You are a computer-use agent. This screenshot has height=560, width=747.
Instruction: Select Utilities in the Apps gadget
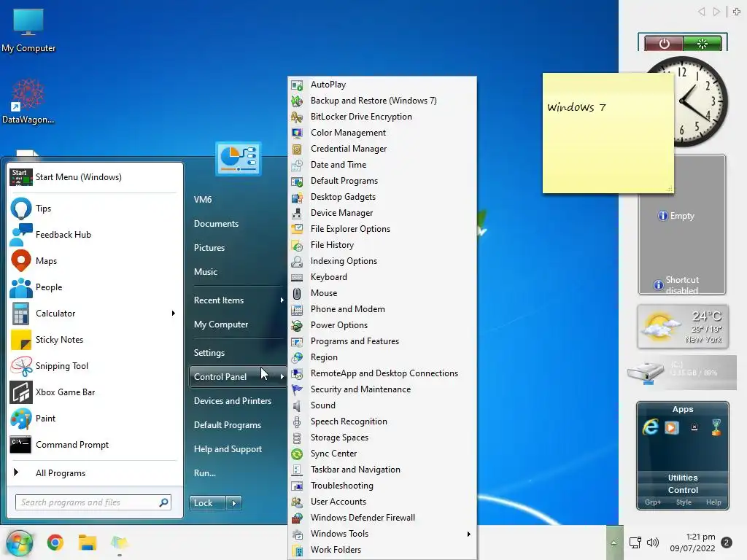(x=683, y=478)
